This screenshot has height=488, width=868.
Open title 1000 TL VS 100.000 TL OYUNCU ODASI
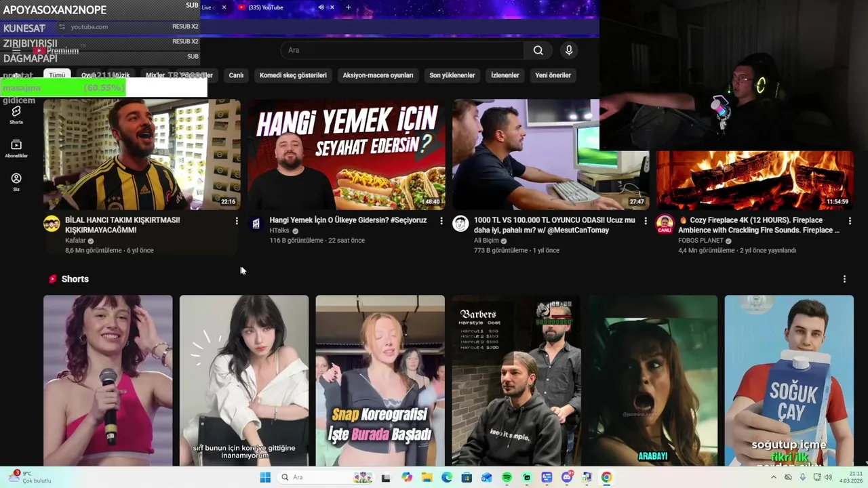(555, 225)
